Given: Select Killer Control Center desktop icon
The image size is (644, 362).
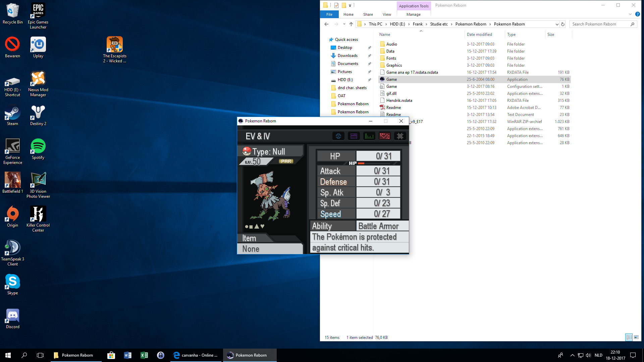Looking at the screenshot, I should [x=38, y=219].
